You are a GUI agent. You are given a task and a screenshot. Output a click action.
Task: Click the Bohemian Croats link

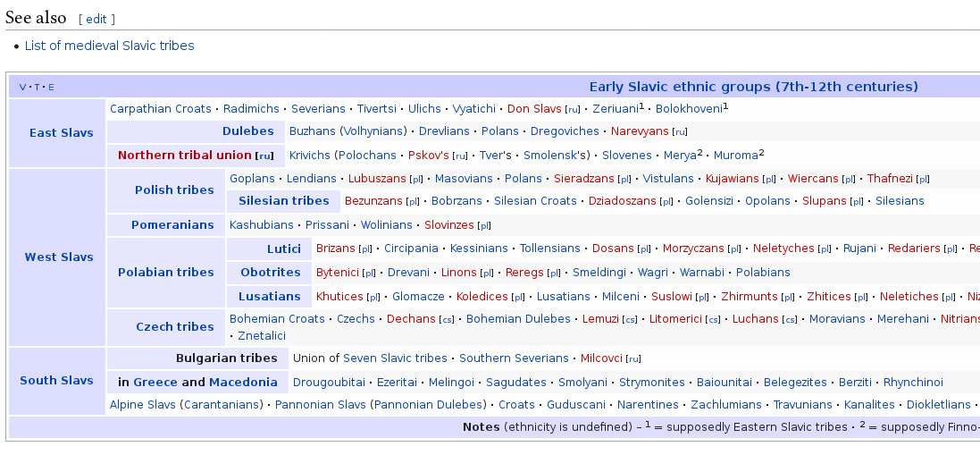[277, 319]
